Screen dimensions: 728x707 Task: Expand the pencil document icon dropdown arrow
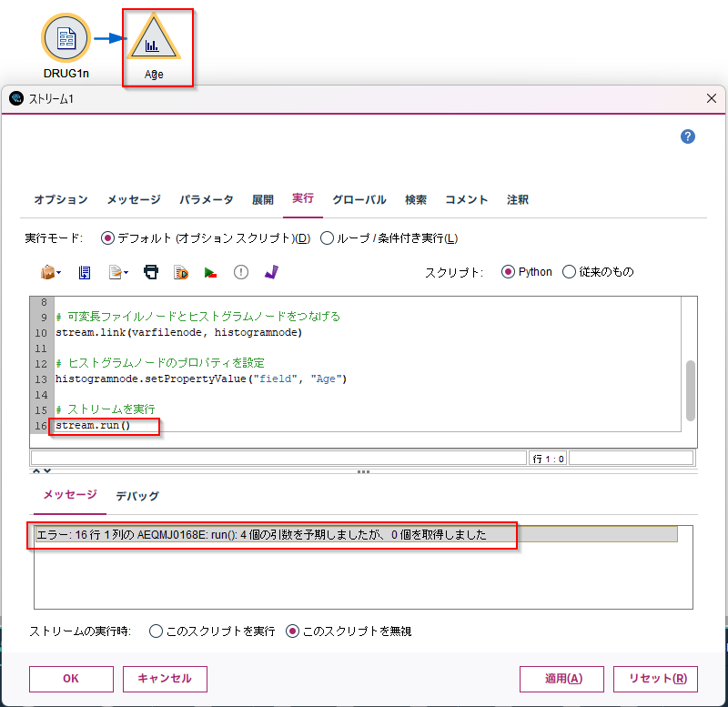[126, 272]
